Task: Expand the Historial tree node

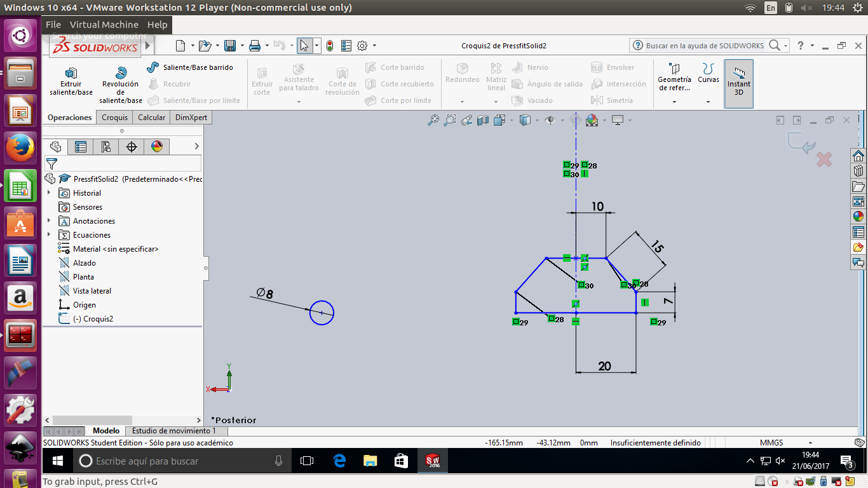Action: point(49,193)
